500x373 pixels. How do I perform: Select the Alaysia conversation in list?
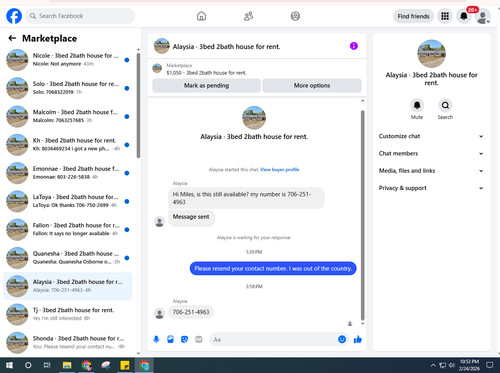[x=68, y=286]
